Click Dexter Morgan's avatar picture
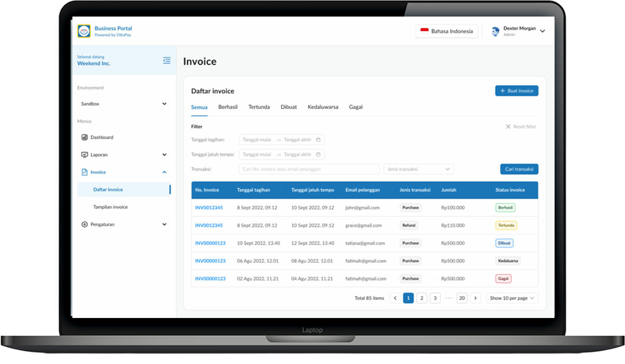Screen dimensions: 625x364 click(495, 31)
